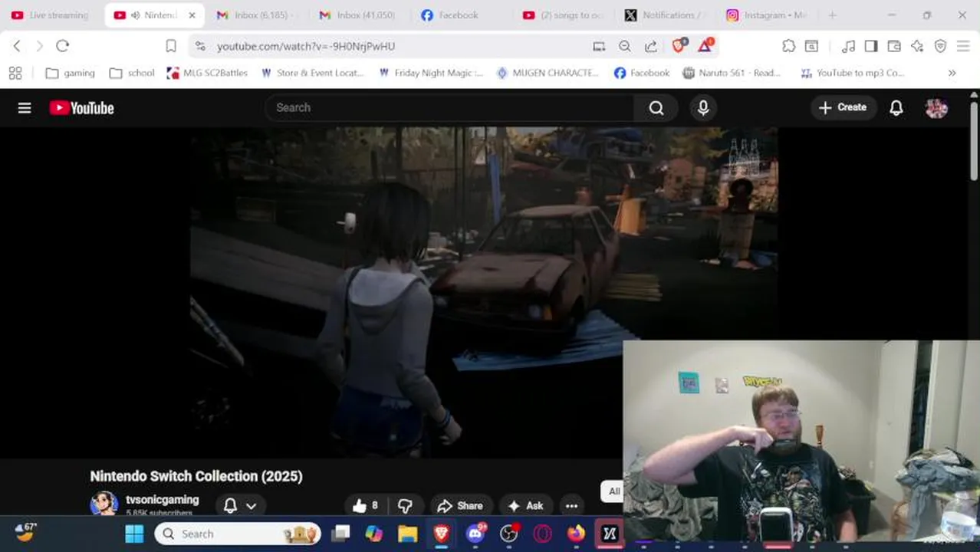Open the Facebook bookmark in the bookmarks bar
Image resolution: width=980 pixels, height=552 pixels.
click(641, 73)
